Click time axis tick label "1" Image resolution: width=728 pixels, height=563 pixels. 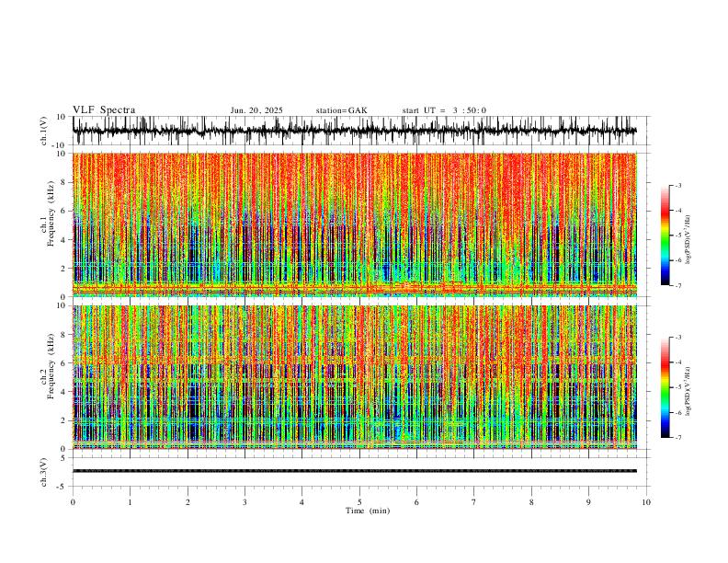click(130, 502)
